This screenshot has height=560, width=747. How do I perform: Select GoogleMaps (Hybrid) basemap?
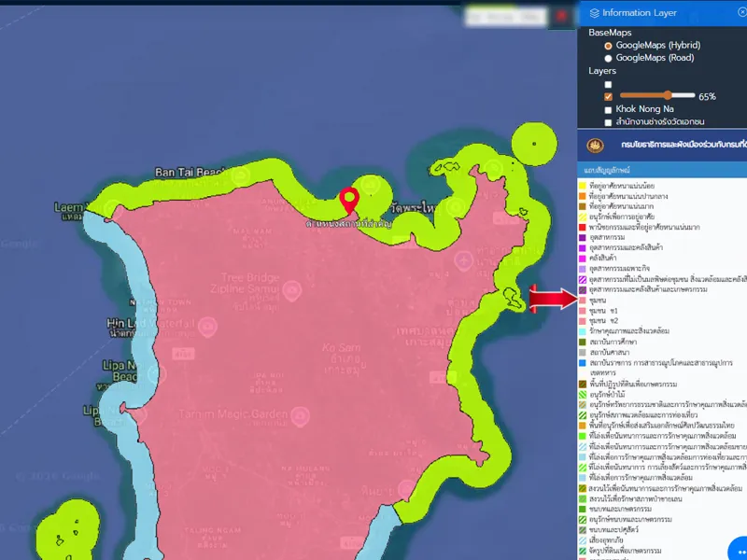pos(609,45)
